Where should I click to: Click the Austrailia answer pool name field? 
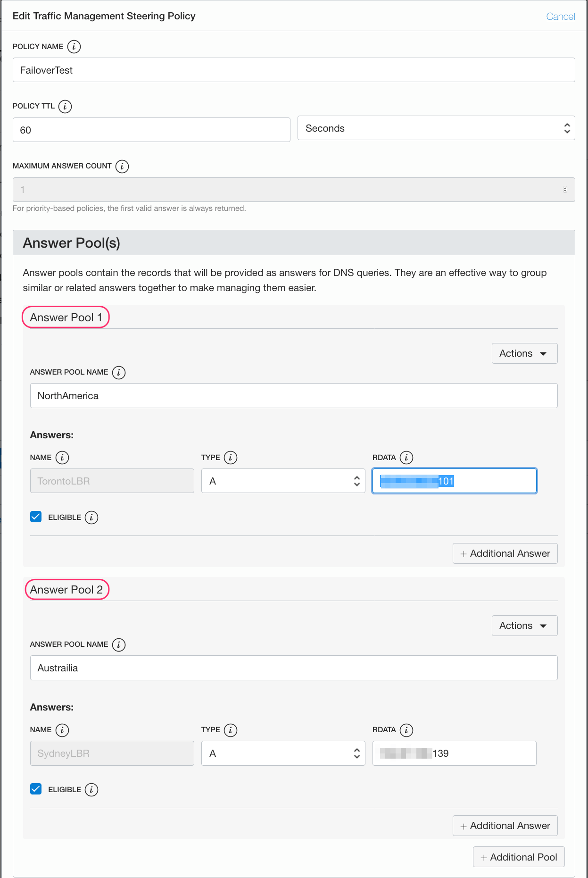click(x=293, y=668)
